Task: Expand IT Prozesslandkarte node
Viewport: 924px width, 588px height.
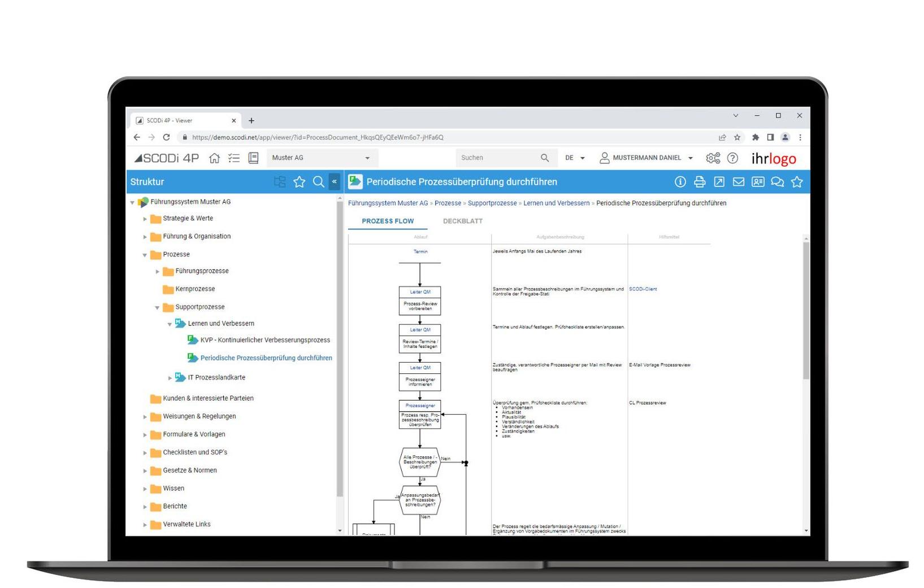Action: pyautogui.click(x=170, y=378)
